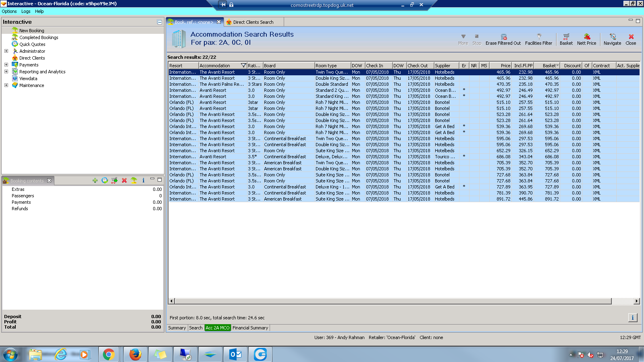The image size is (644, 362).
Task: Minimize the Interactive navigation panel
Action: 160,22
